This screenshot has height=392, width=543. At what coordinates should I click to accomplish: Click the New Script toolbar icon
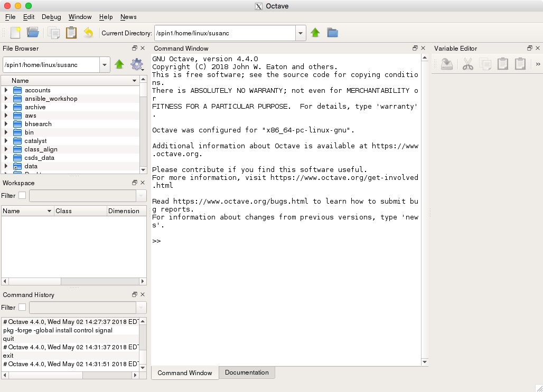(x=15, y=33)
